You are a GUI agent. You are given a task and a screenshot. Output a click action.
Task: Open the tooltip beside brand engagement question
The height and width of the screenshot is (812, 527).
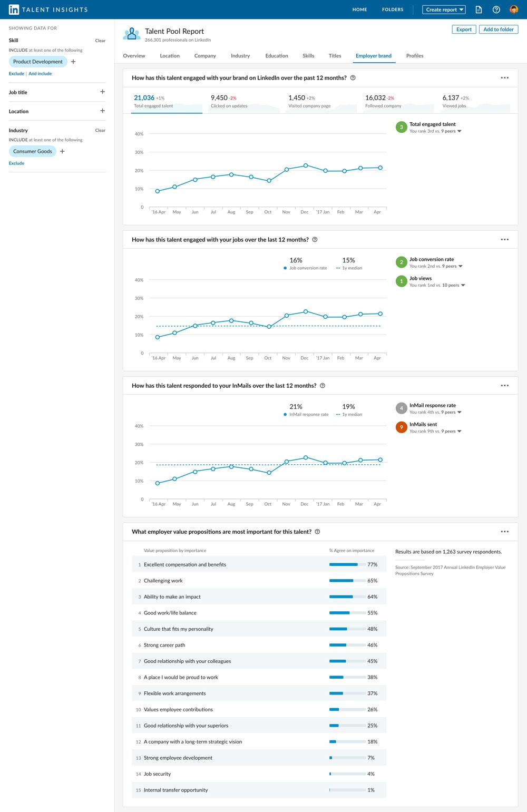pyautogui.click(x=354, y=78)
